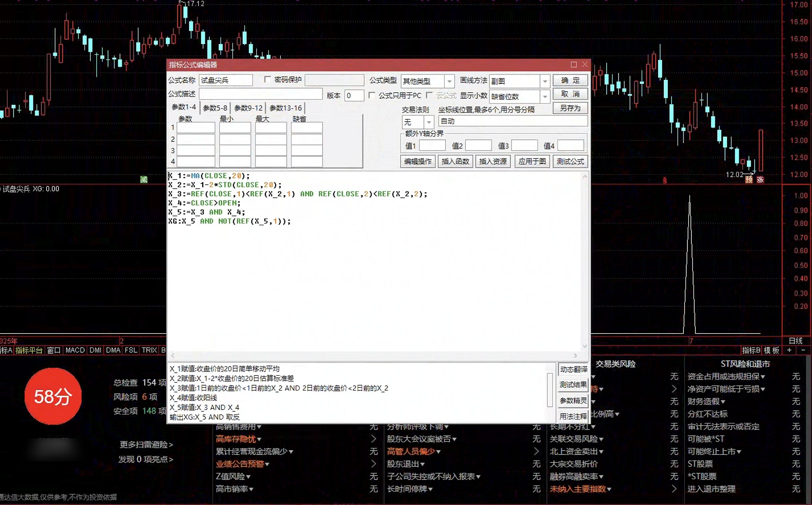
Task: Click 插入函数 insert function button
Action: 455,161
